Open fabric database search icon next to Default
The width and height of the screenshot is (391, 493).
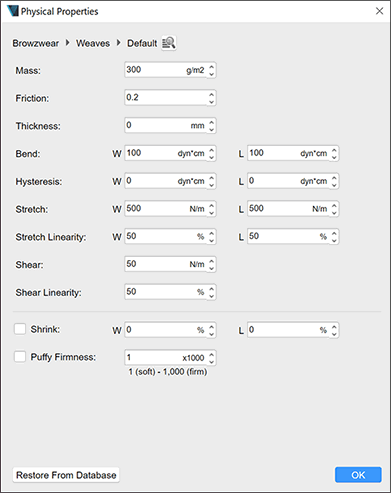(169, 43)
